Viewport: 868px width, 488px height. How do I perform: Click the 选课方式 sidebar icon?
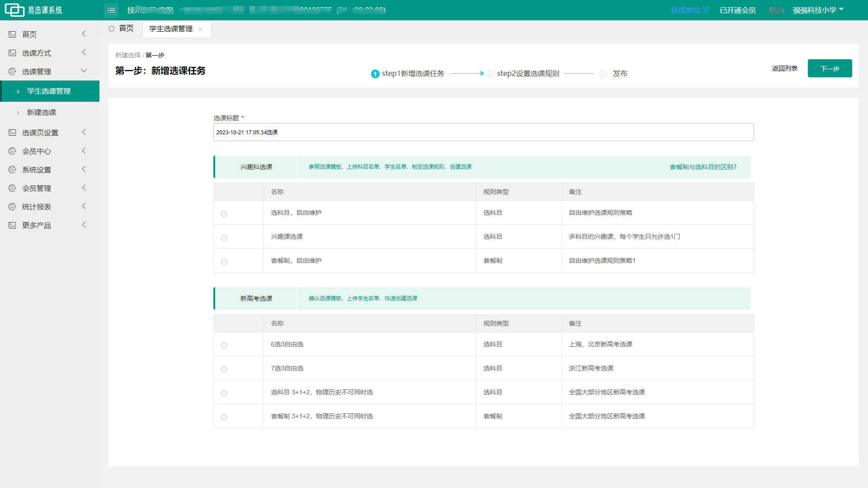(x=12, y=53)
